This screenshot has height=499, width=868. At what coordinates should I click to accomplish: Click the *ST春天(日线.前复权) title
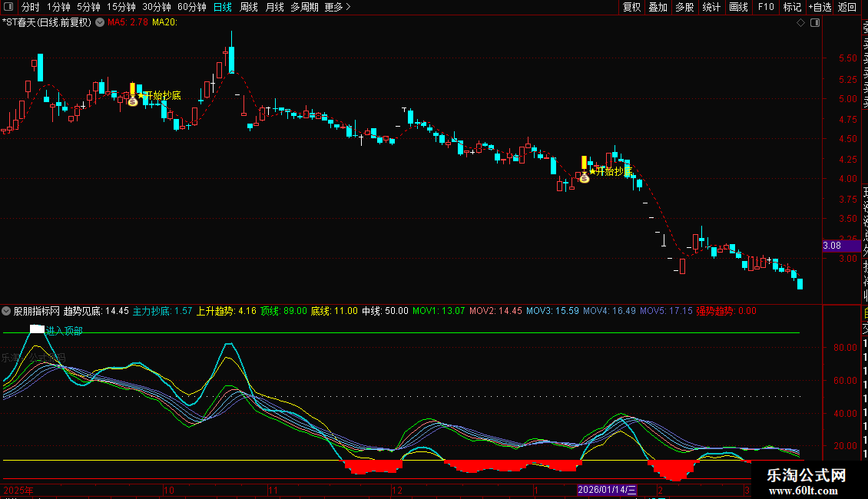(x=47, y=23)
